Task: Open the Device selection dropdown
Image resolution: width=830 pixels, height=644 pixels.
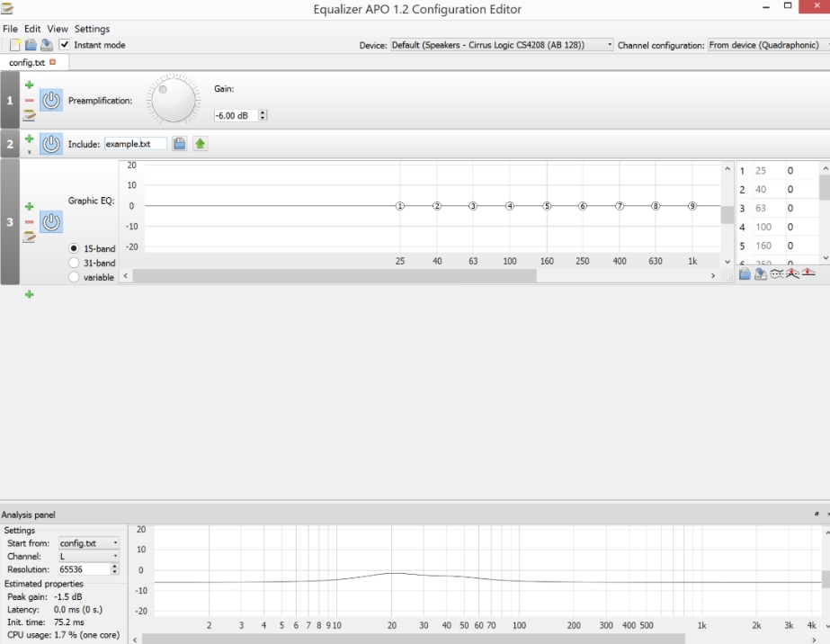Action: pos(502,45)
